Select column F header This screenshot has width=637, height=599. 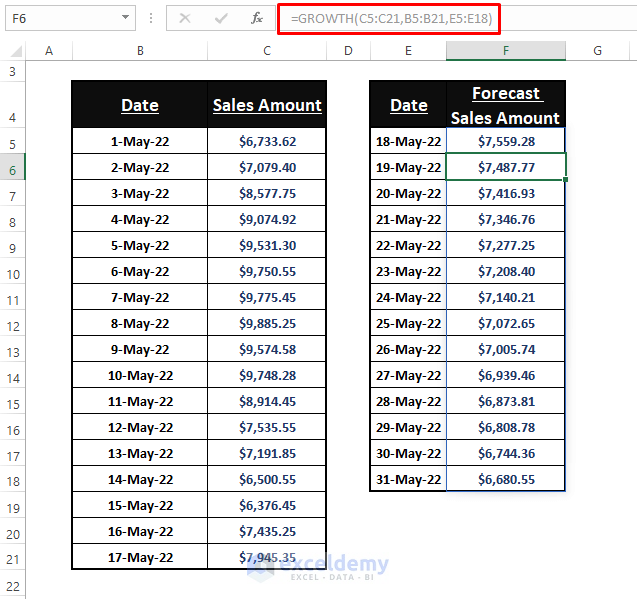tap(506, 51)
